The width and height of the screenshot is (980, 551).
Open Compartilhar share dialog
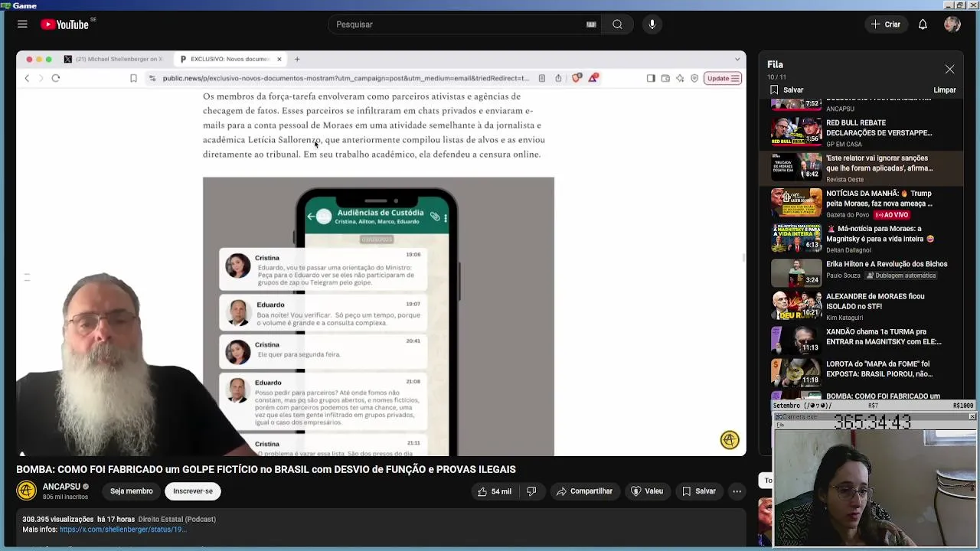pyautogui.click(x=584, y=491)
